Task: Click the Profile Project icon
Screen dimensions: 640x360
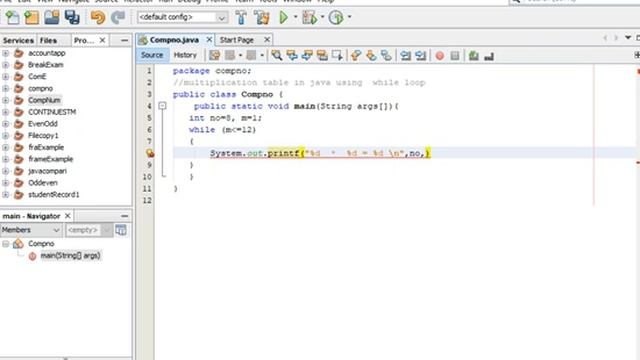Action: tap(336, 17)
